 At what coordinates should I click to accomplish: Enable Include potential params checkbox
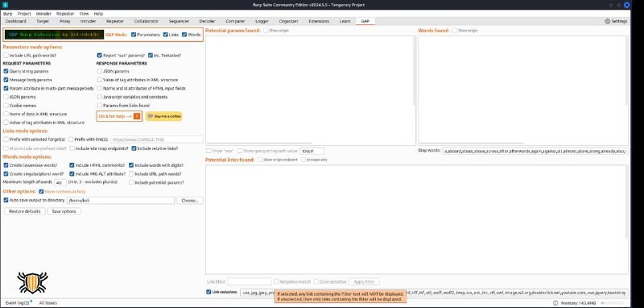click(x=131, y=182)
